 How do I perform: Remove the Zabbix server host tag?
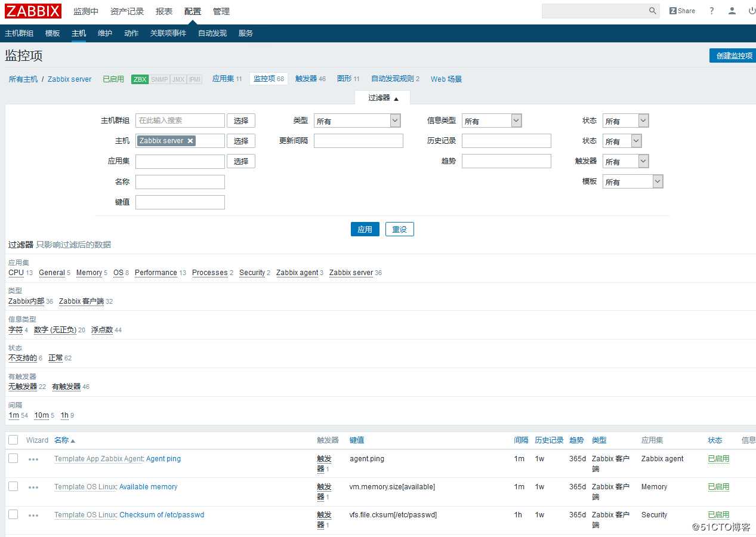pyautogui.click(x=190, y=141)
